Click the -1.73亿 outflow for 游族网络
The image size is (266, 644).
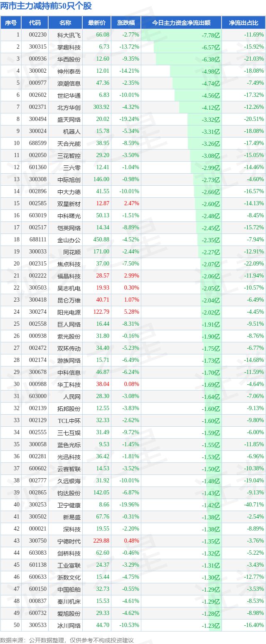(211, 361)
